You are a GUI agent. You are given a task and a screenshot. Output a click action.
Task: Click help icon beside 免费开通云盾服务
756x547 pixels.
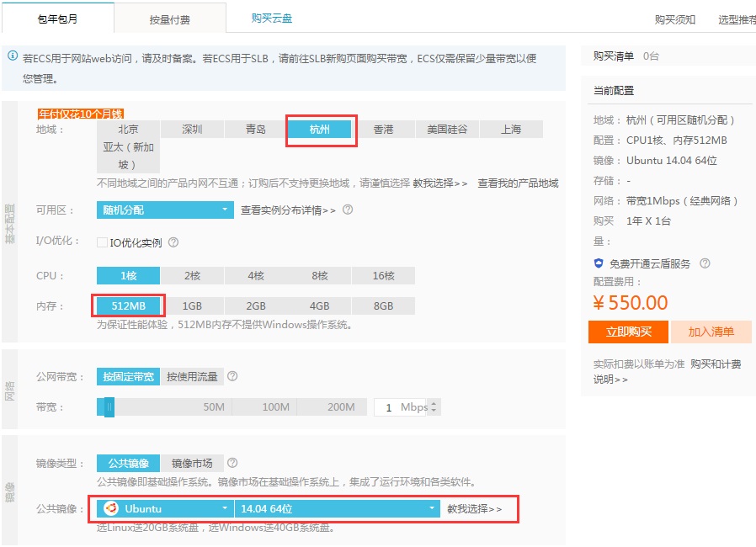coord(705,263)
